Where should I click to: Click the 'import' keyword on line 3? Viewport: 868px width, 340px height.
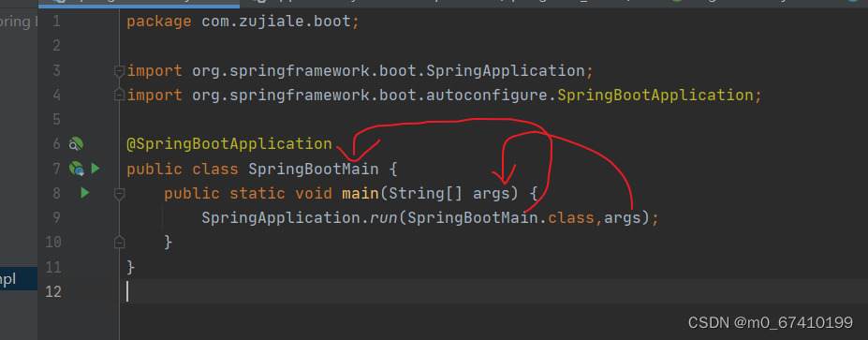click(154, 71)
